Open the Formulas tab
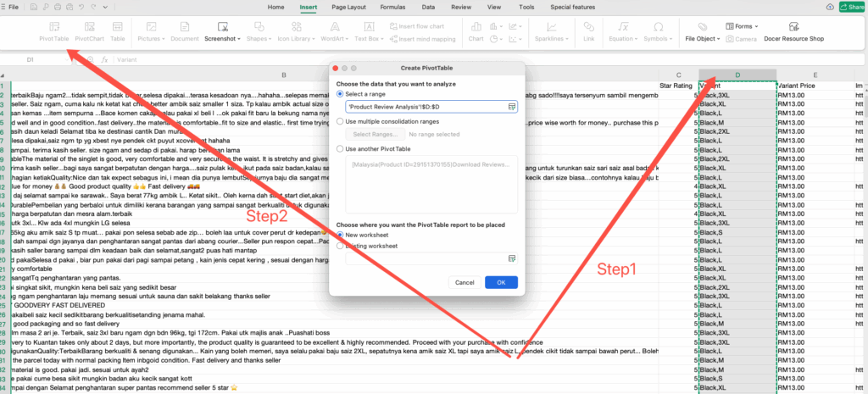The height and width of the screenshot is (394, 868). click(392, 7)
